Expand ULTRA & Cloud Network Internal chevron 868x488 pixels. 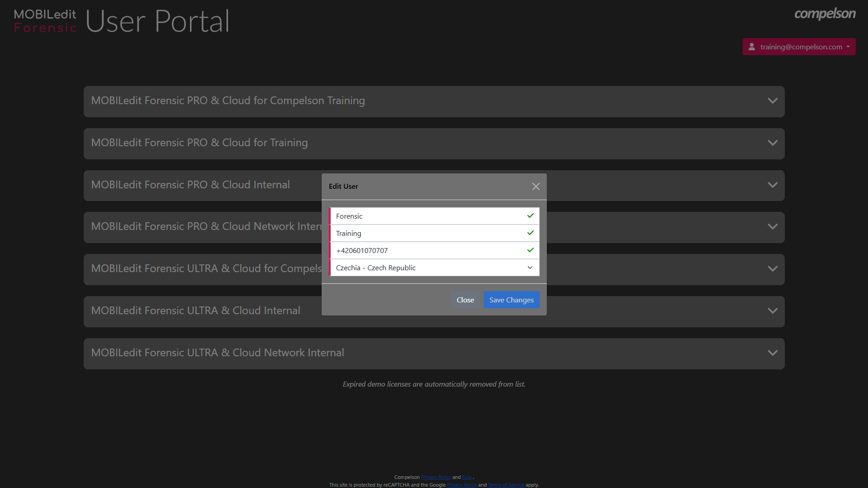tap(773, 353)
